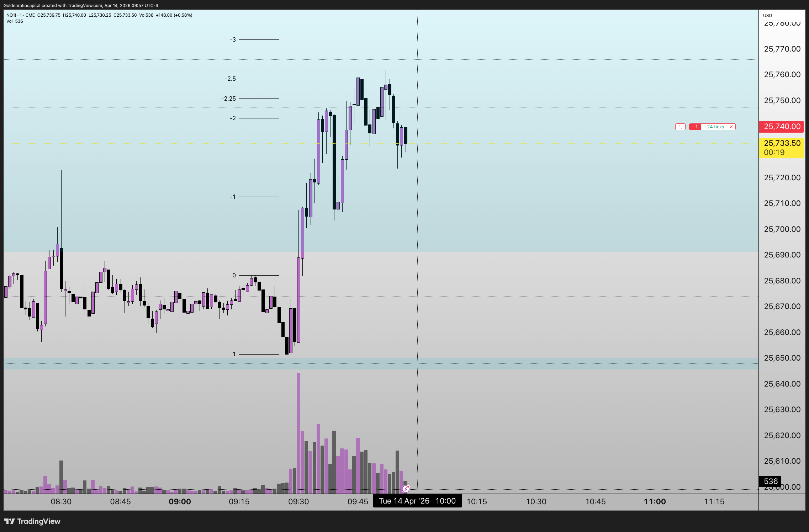Image resolution: width=809 pixels, height=532 pixels.
Task: Click the 25,650.00 price axis label
Action: coord(782,358)
